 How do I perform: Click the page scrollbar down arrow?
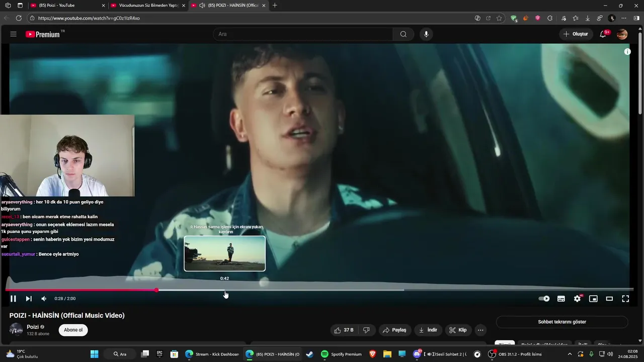(x=640, y=340)
